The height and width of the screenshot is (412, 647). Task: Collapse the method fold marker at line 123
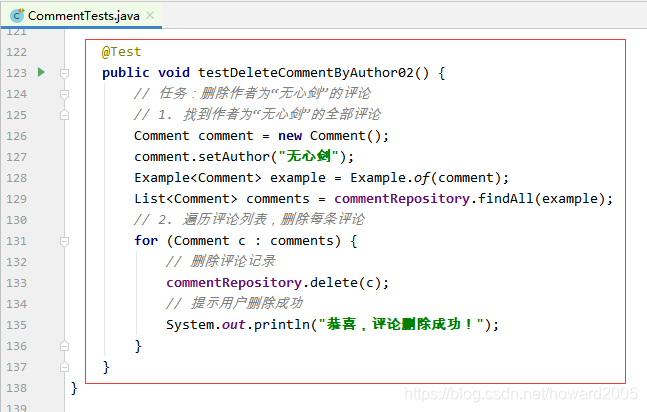point(64,73)
